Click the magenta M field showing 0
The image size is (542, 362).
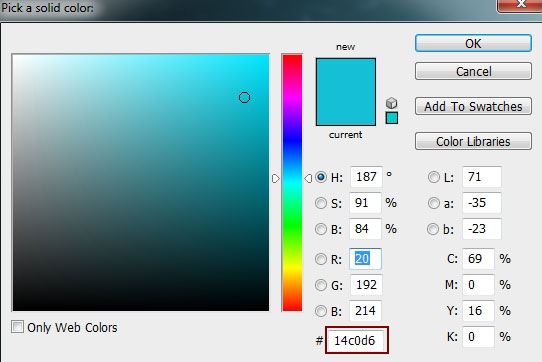click(x=478, y=285)
